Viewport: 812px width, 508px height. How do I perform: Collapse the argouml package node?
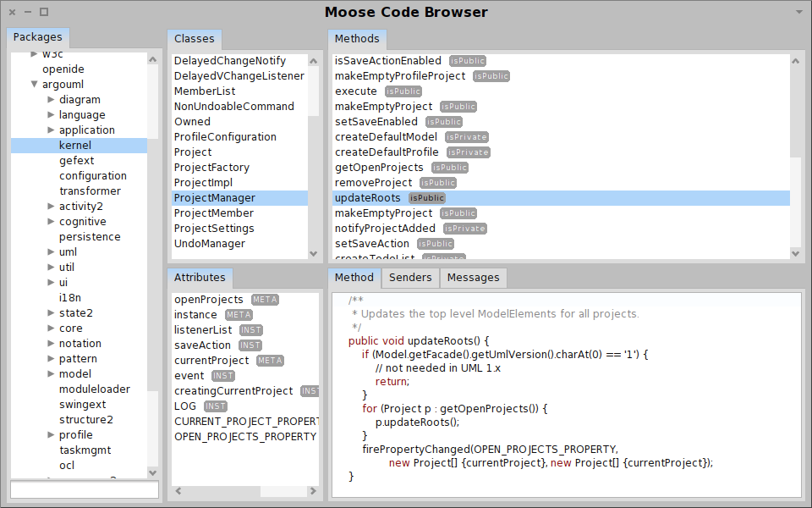pyautogui.click(x=34, y=84)
